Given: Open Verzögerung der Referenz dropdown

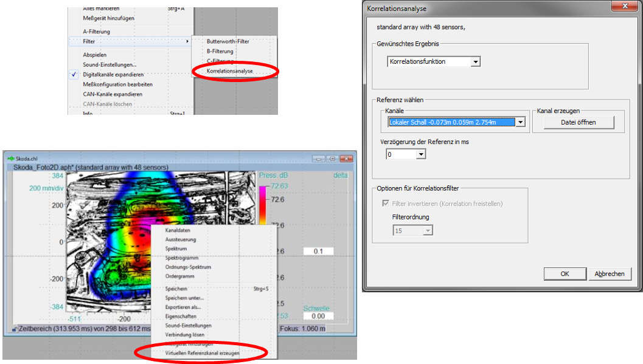Looking at the screenshot, I should pos(421,154).
